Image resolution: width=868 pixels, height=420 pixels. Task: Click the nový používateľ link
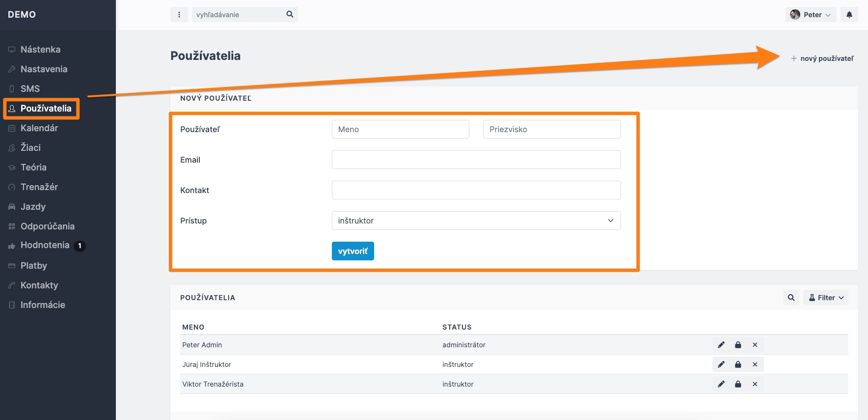822,58
